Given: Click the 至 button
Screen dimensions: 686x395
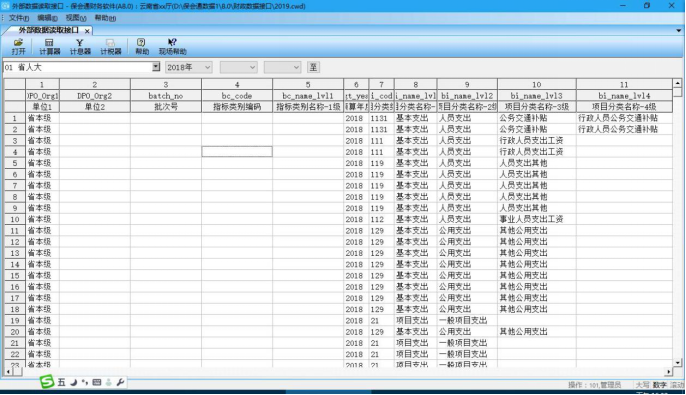Looking at the screenshot, I should click(313, 67).
